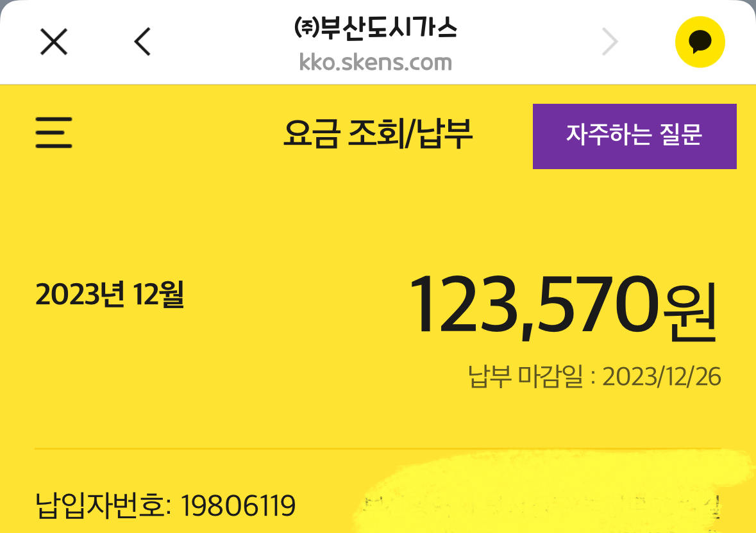The image size is (756, 533).
Task: Tap the horizontal divider under bill summary
Action: coord(378,448)
